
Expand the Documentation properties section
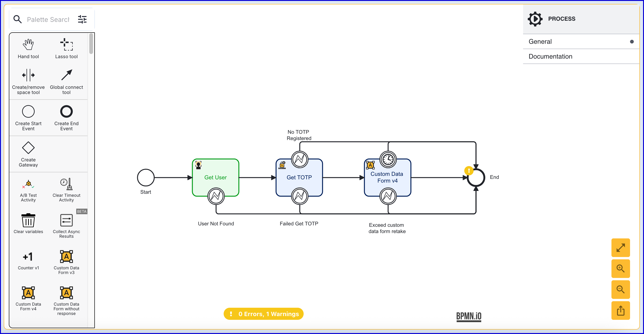581,56
